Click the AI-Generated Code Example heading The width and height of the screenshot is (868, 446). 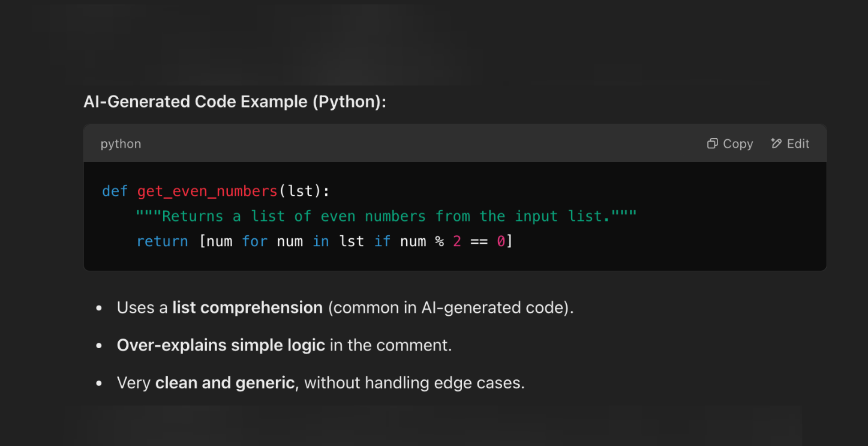tap(235, 101)
